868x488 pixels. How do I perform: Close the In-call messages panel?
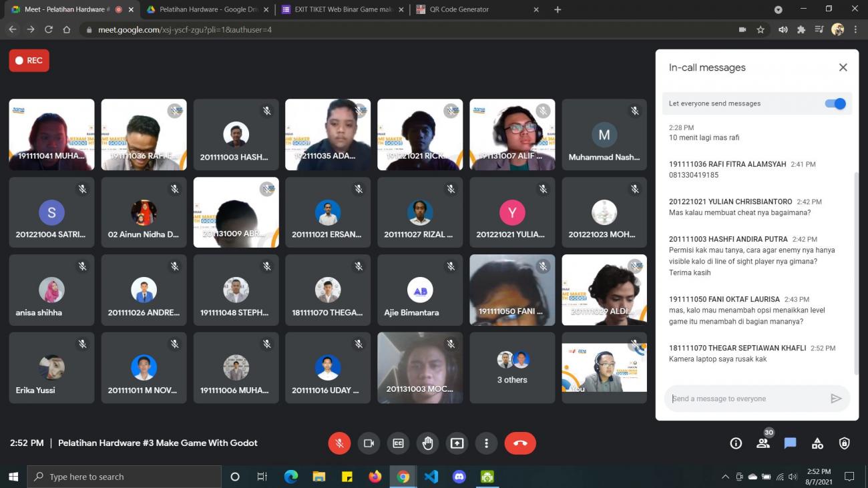click(x=843, y=67)
